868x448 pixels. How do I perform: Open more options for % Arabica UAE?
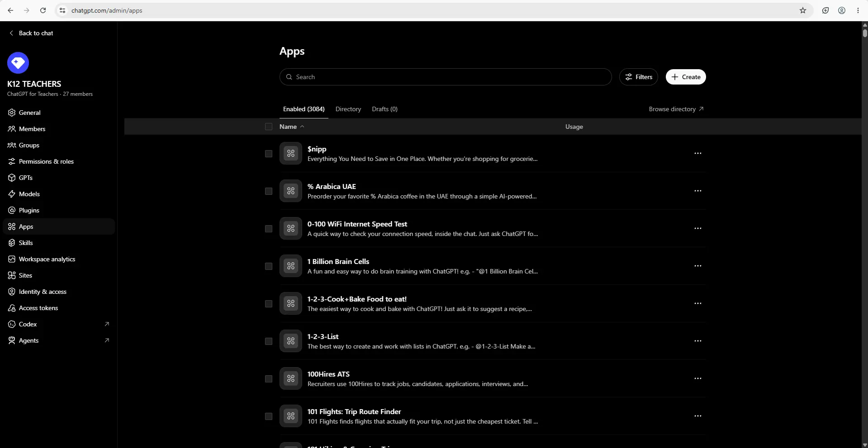point(698,191)
